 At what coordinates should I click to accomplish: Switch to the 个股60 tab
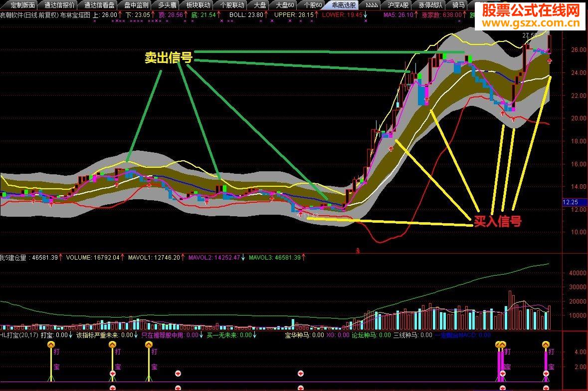point(312,5)
